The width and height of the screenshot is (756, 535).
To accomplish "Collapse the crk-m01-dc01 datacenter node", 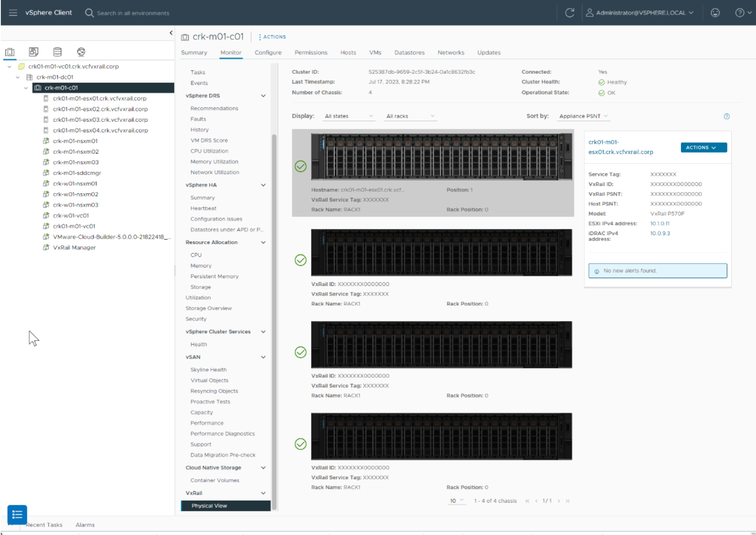I will [18, 77].
